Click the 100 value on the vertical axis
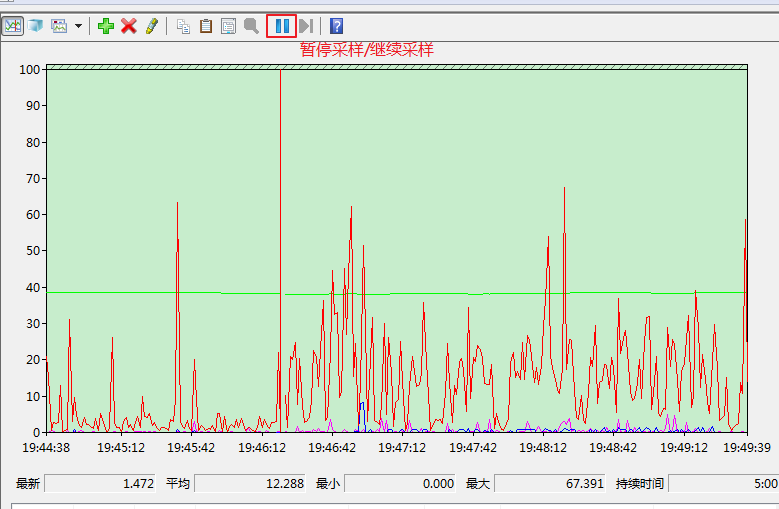 [x=29, y=70]
